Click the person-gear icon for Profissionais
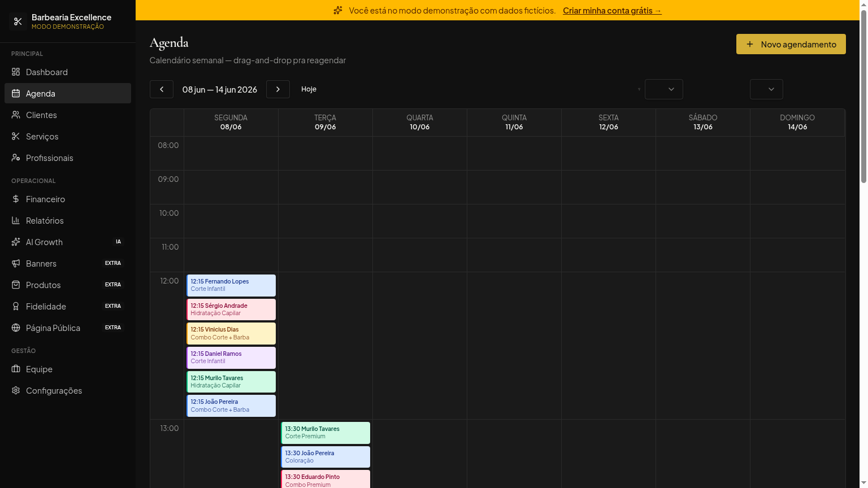868x488 pixels. [x=16, y=158]
